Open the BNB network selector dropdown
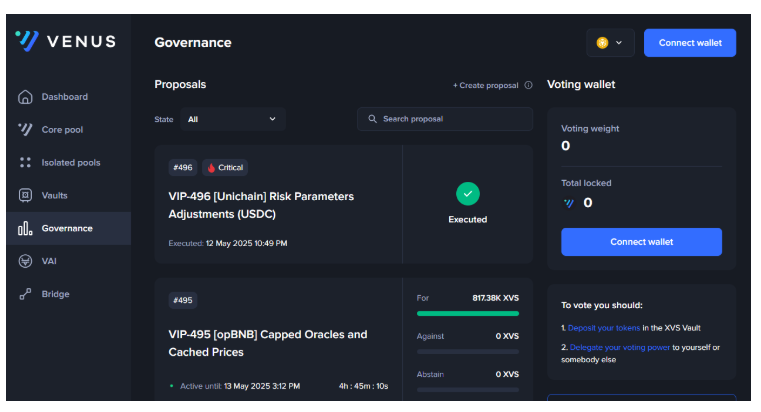Viewport: 761px width, 412px height. (610, 43)
